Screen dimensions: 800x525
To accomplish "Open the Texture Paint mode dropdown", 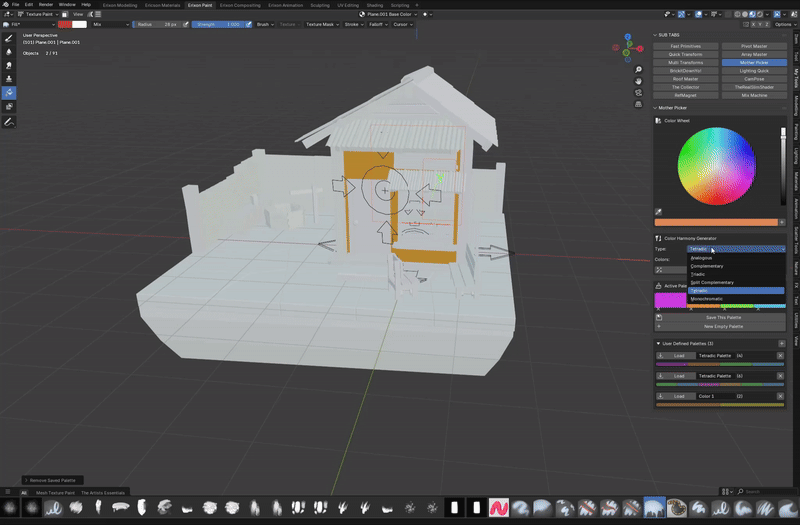I will coord(39,14).
